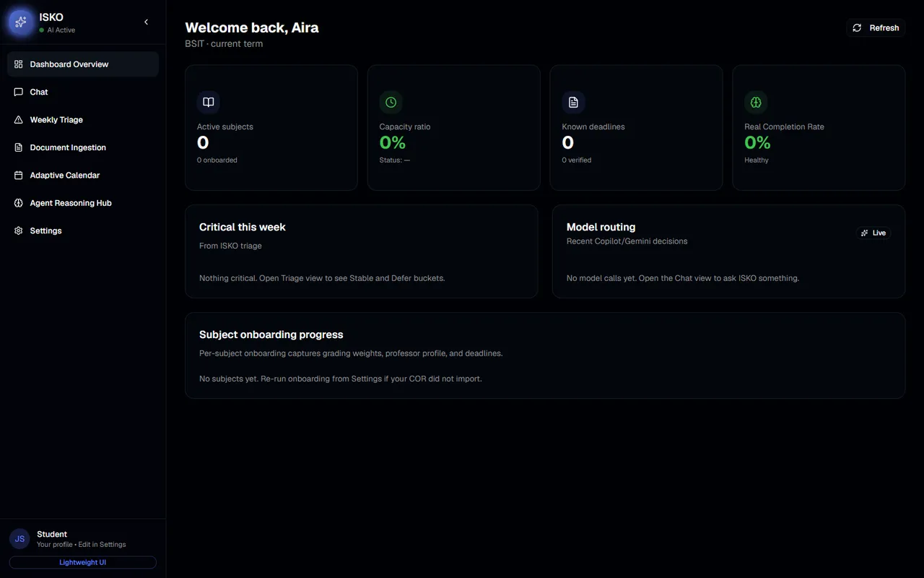The height and width of the screenshot is (578, 924).
Task: Click the 'From ISKO triage' text
Action: click(230, 246)
